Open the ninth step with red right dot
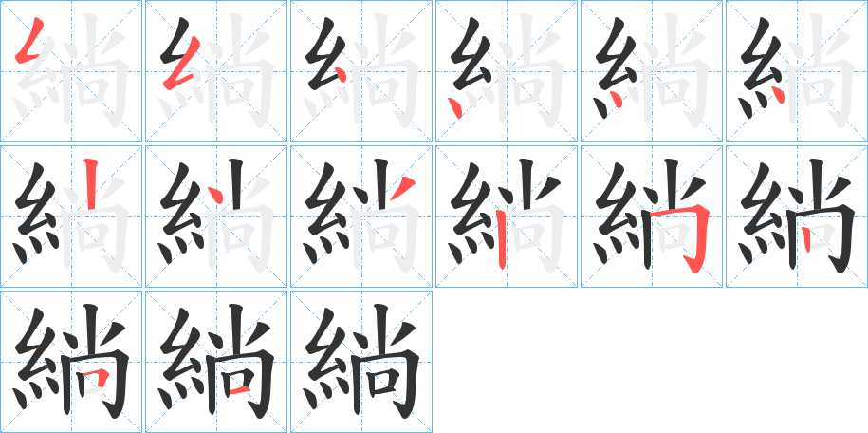 coord(361,216)
